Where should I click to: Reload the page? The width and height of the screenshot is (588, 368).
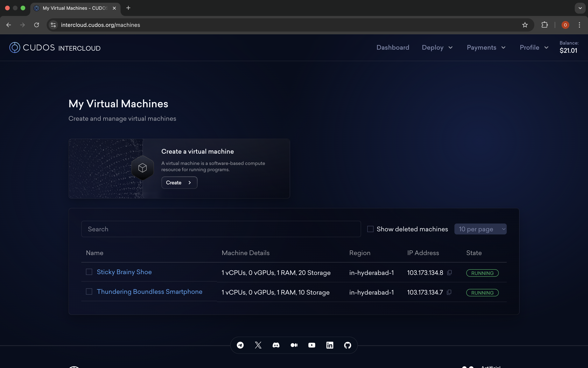point(36,25)
